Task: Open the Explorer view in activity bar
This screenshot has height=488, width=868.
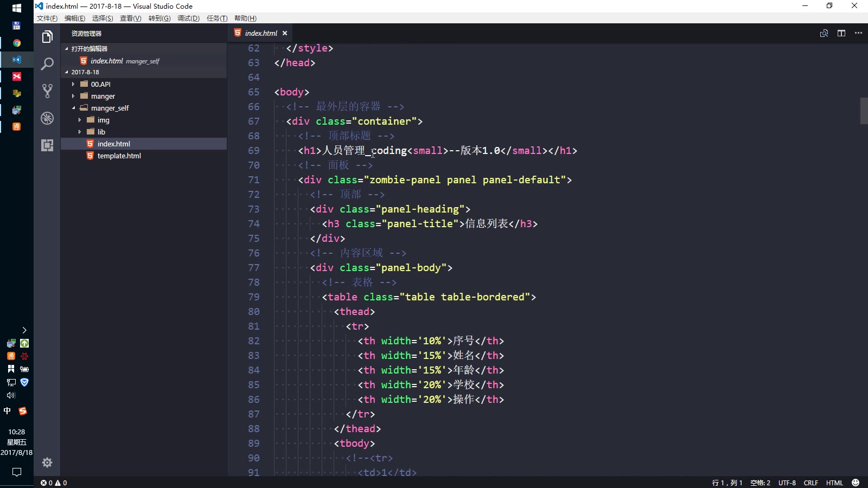Action: click(x=47, y=37)
